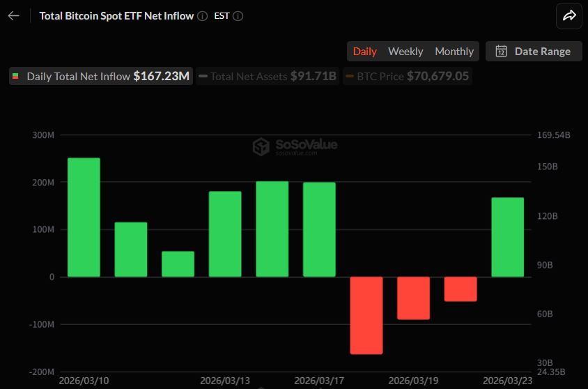
Task: Switch to the Daily tab
Action: 364,51
